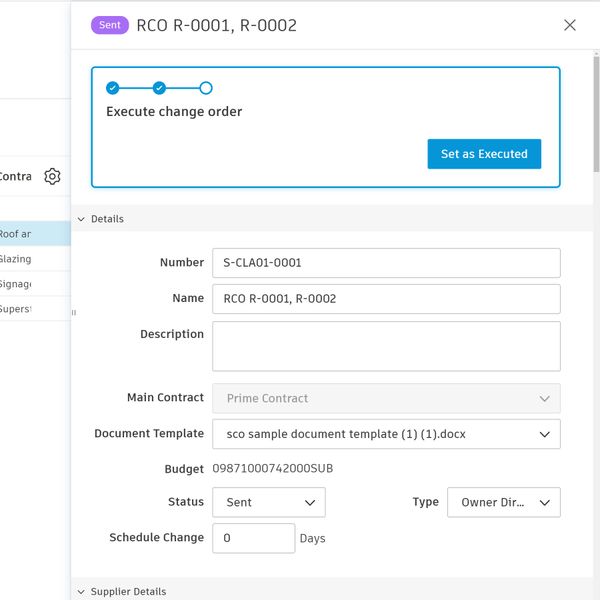Open the Type dropdown showing Owner Dir

pos(503,502)
